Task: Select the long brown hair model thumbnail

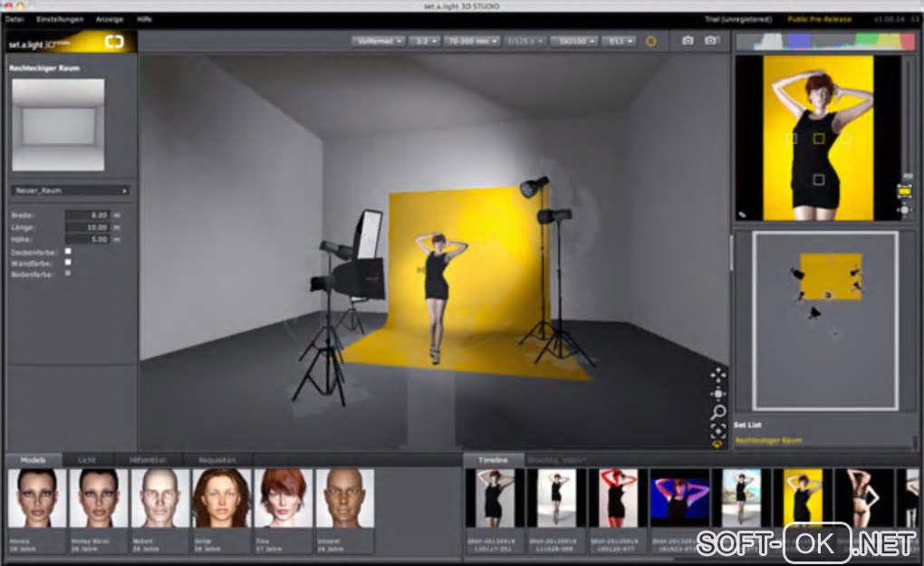Action: (x=222, y=498)
